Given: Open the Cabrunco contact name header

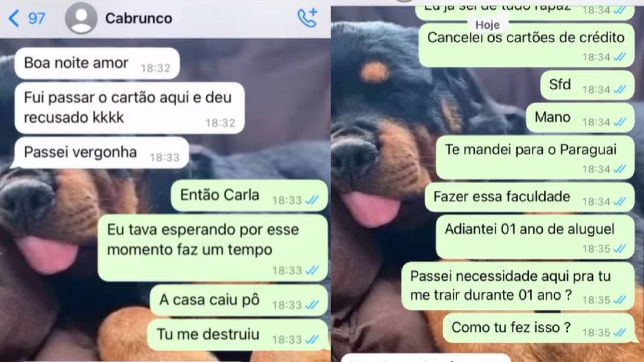Looking at the screenshot, I should (x=138, y=18).
